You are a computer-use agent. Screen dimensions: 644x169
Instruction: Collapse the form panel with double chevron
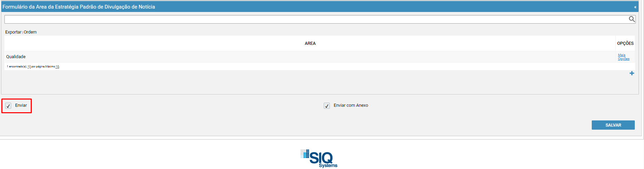(635, 7)
